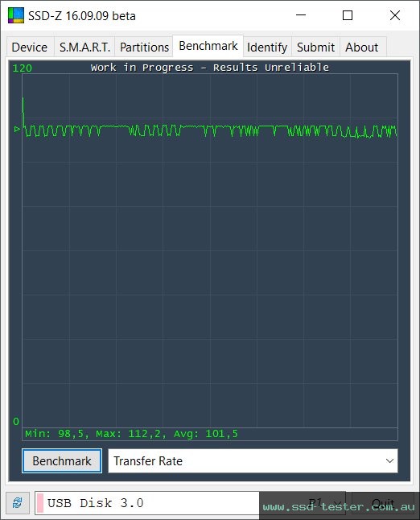Show the About tab
420x520 pixels.
pyautogui.click(x=361, y=47)
